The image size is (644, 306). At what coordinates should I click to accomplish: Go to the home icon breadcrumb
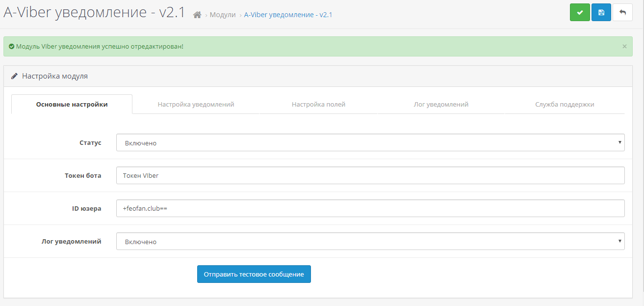[x=197, y=15]
